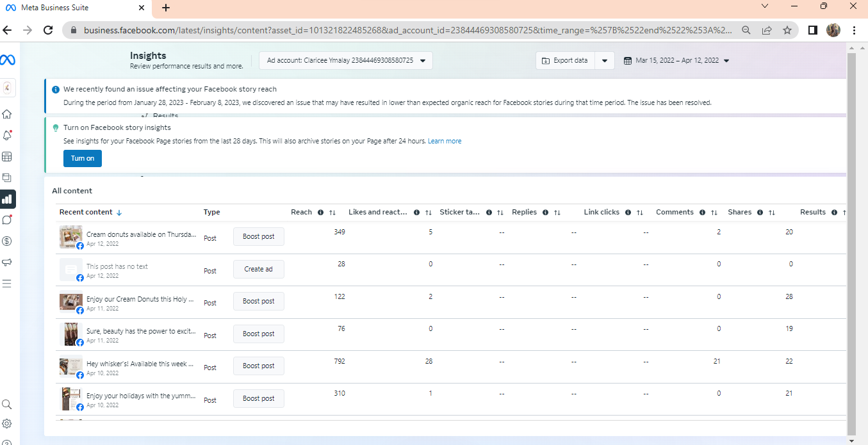Open the Ads megaphone icon
Viewport: 868px width, 445px height.
tap(7, 263)
